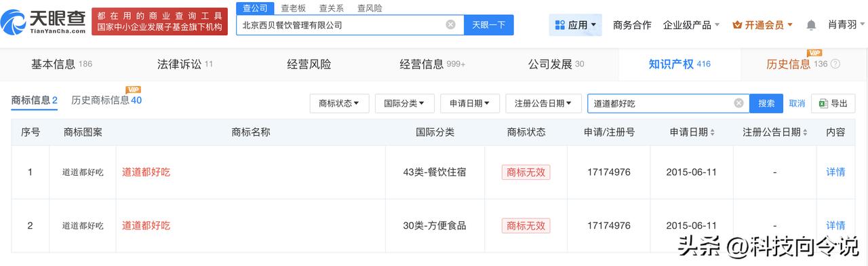Click the TianYanCha logo
Viewport: 868px width, 266px height.
pos(44,22)
